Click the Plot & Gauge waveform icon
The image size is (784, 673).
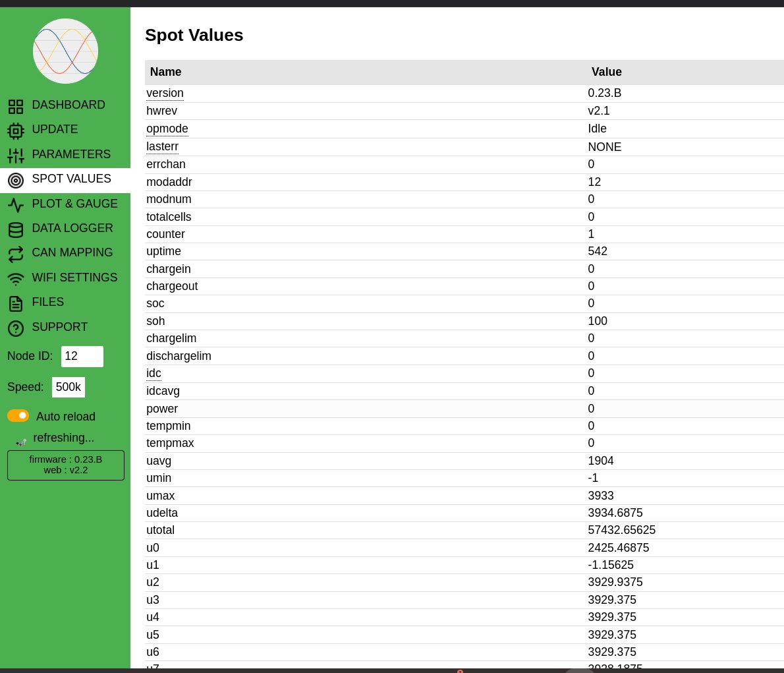click(x=16, y=205)
